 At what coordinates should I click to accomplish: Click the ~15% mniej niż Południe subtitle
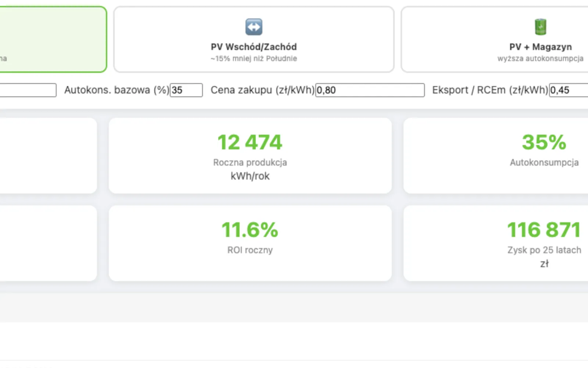pos(254,59)
